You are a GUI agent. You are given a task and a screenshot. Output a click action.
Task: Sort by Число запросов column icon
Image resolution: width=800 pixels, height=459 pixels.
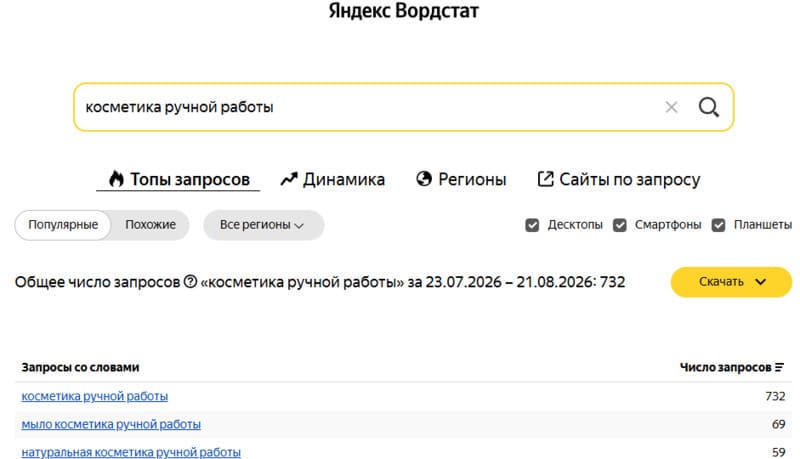click(x=779, y=367)
